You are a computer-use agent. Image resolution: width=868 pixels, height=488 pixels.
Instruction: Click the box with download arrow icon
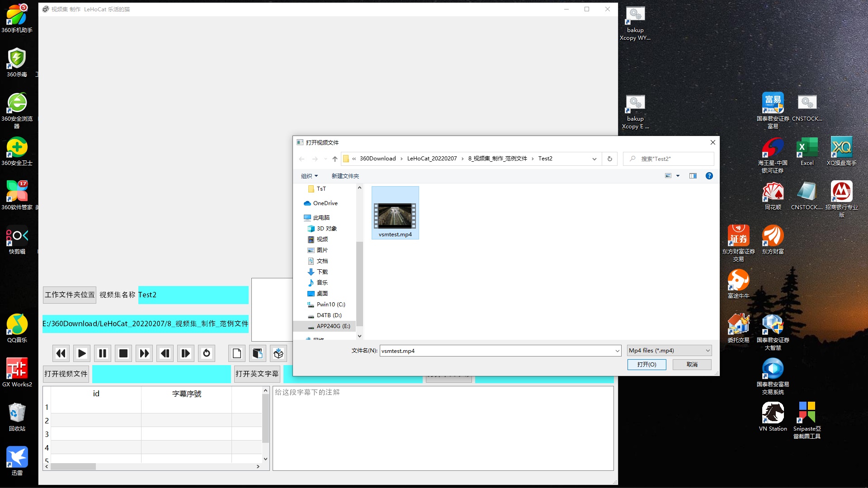[x=278, y=353]
